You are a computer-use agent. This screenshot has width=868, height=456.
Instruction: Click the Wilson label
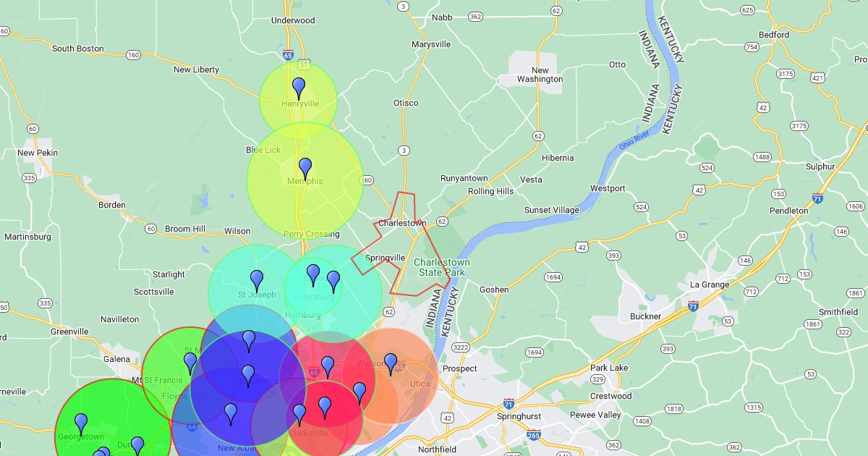click(237, 231)
